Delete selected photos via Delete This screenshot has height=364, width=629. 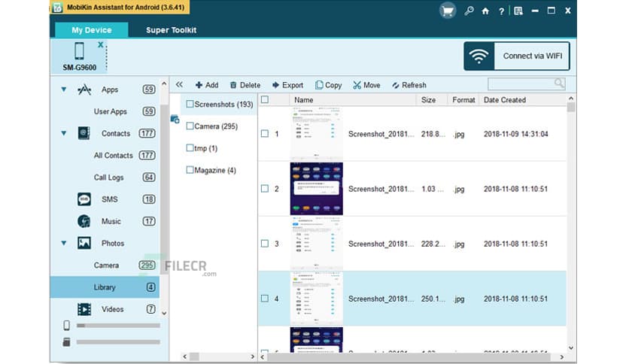point(245,85)
